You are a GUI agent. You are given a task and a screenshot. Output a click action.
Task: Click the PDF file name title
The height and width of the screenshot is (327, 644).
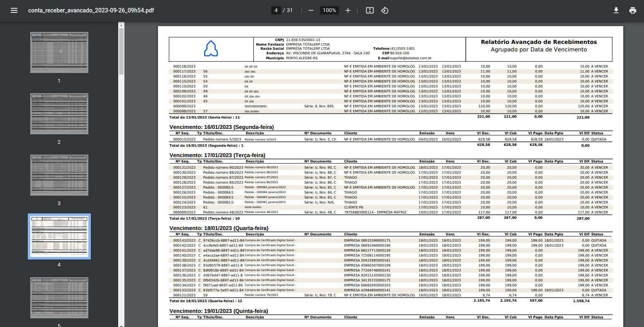pos(91,10)
